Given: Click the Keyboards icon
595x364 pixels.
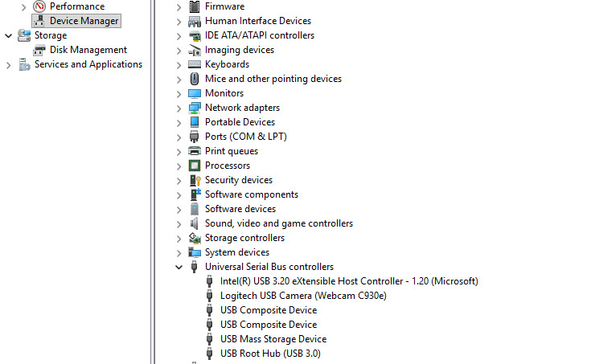Looking at the screenshot, I should click(x=195, y=64).
